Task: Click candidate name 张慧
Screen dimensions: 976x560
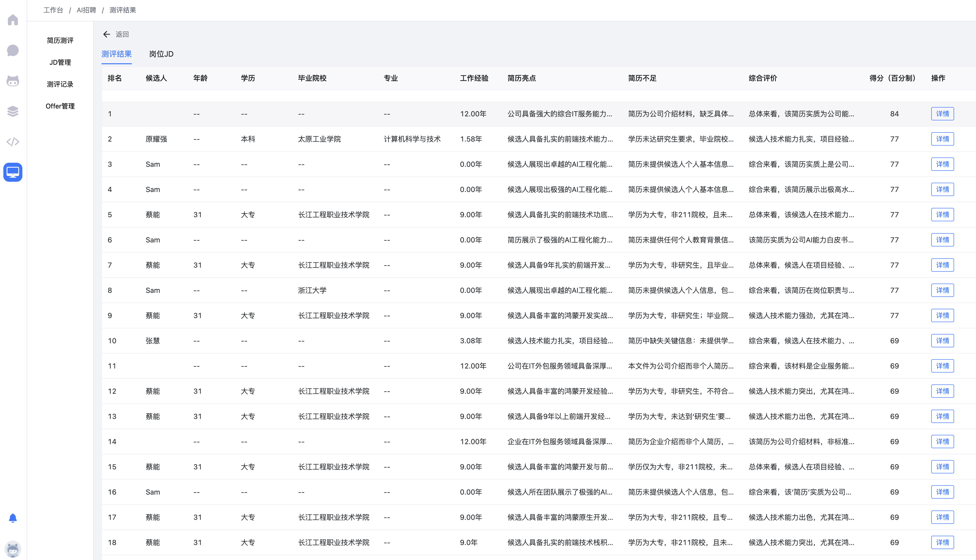Action: (153, 341)
